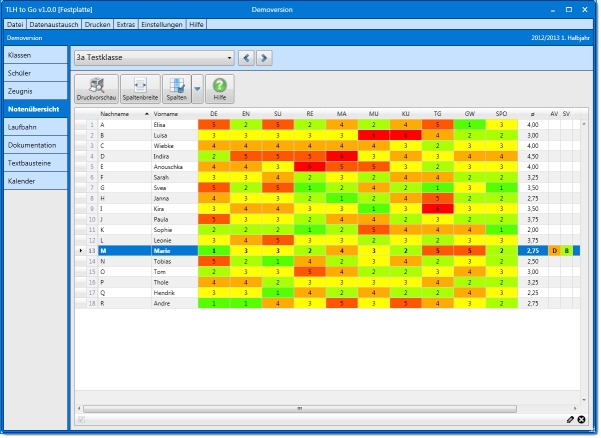
Task: Open the Laufbahn sidebar section
Action: 35,126
